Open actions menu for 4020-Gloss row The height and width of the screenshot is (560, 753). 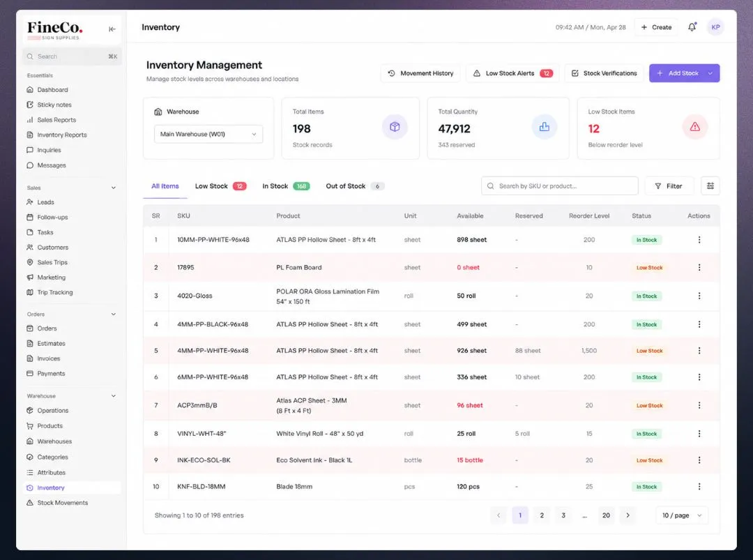[x=699, y=296]
